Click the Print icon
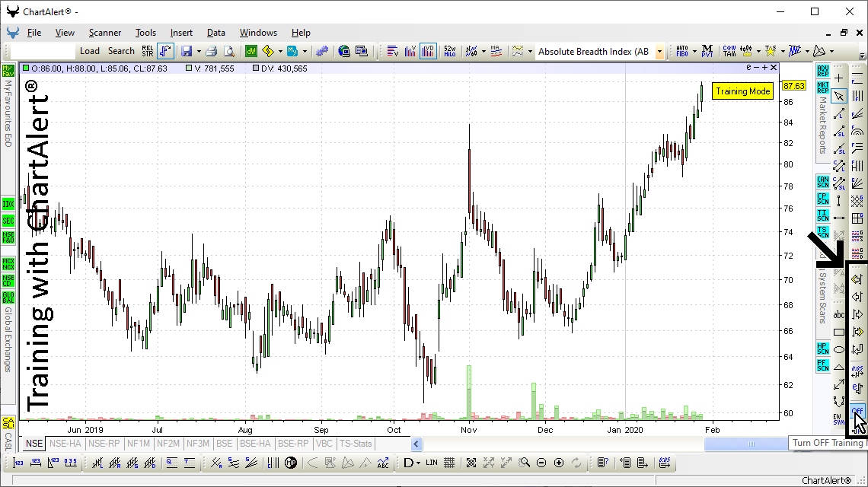The image size is (868, 487). pyautogui.click(x=211, y=52)
